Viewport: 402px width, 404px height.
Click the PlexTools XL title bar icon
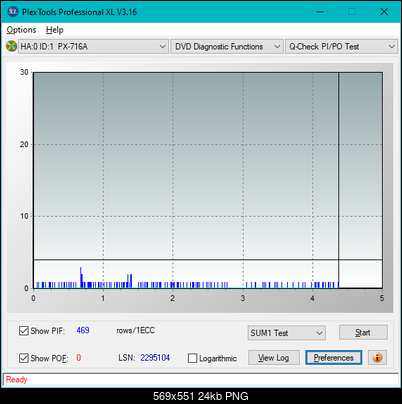[12, 12]
